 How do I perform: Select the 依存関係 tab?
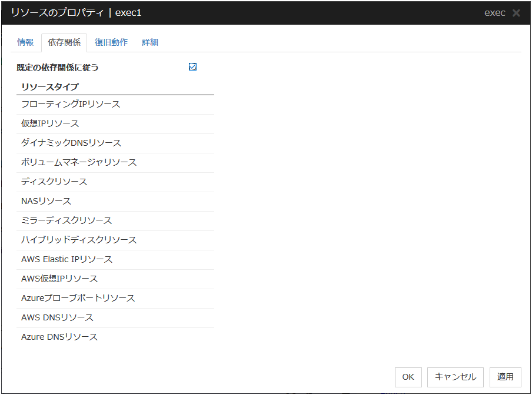64,43
